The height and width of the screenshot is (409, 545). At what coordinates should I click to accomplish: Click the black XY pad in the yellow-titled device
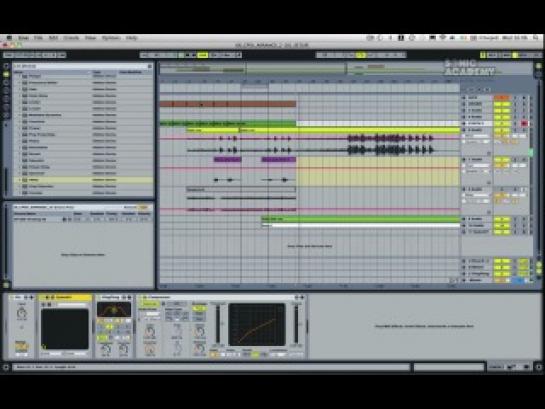65,329
